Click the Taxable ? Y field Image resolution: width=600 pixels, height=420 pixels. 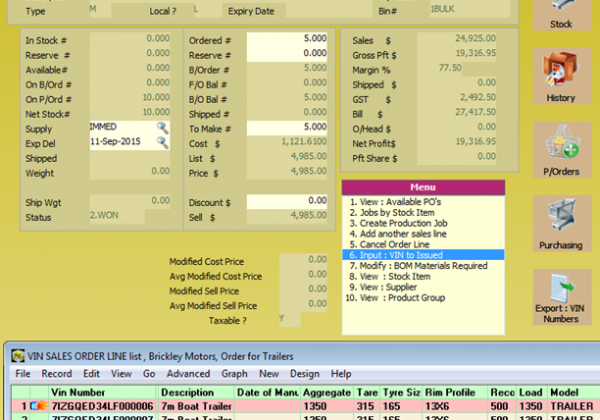pos(290,319)
